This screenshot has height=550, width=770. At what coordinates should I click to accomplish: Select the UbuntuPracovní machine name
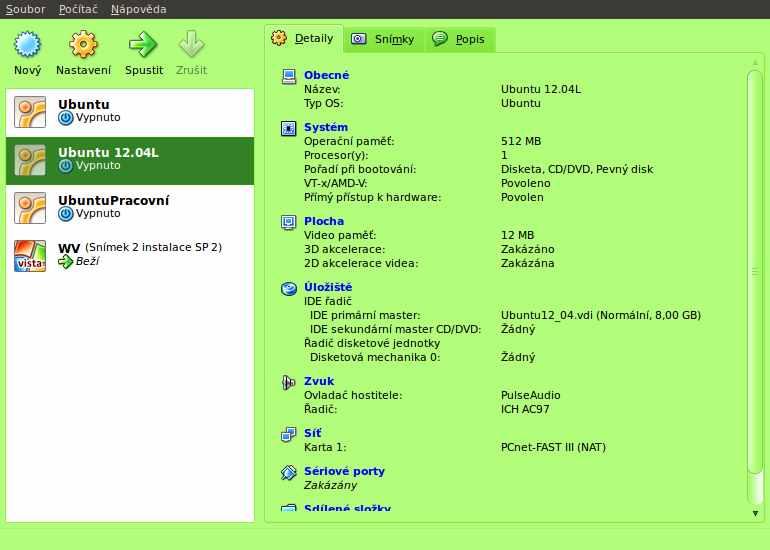tap(113, 200)
